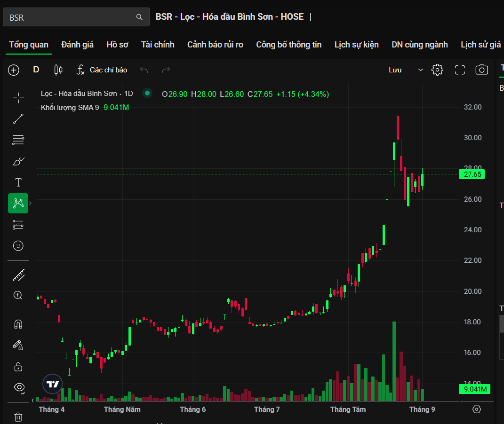Click the 32.00 price scale label

[472, 107]
